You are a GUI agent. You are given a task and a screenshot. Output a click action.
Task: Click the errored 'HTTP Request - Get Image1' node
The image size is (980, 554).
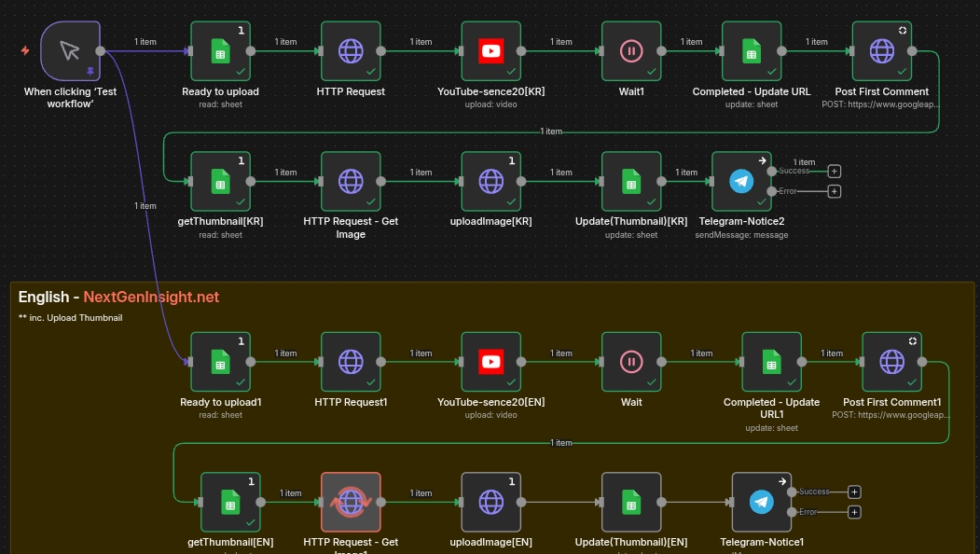point(351,502)
